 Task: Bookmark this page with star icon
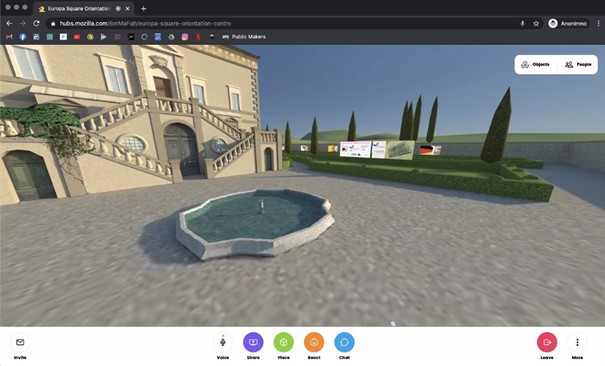point(536,24)
